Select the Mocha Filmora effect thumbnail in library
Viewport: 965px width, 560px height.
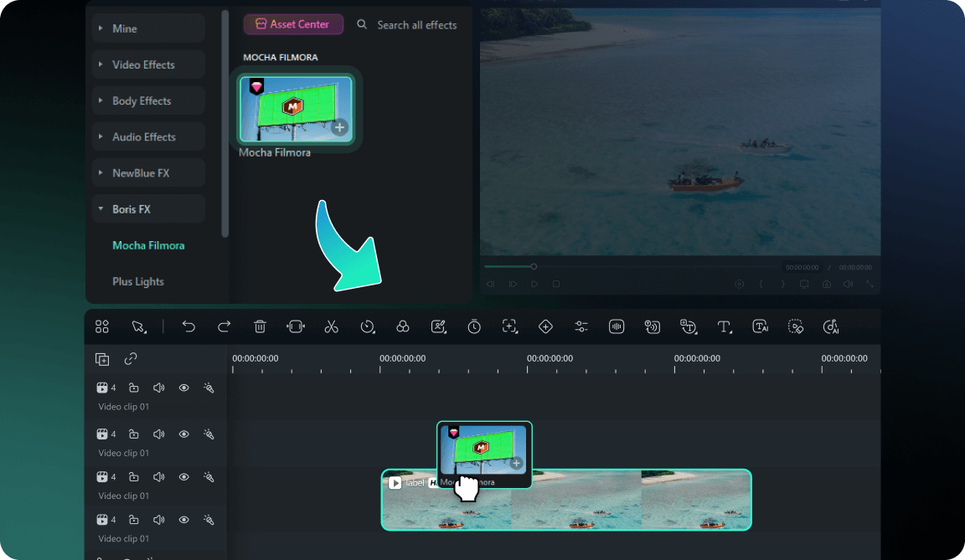click(x=296, y=110)
